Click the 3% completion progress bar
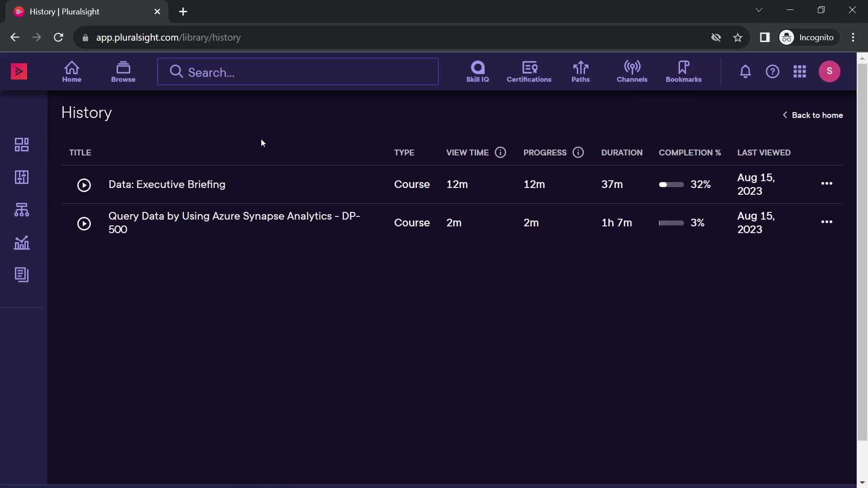The image size is (868, 488). [671, 223]
